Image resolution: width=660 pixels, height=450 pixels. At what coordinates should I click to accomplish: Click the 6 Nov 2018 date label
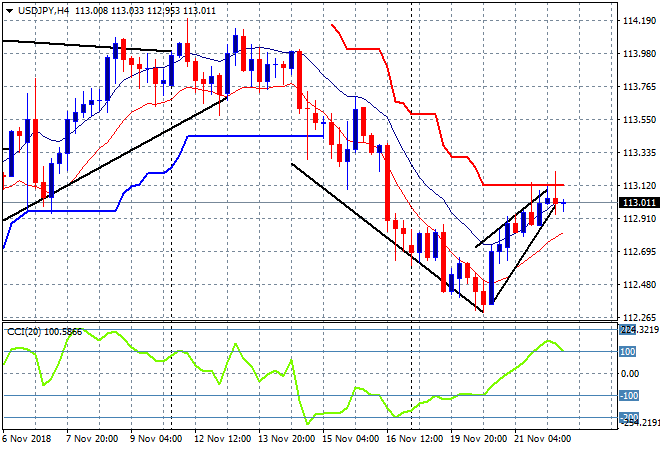pyautogui.click(x=27, y=439)
